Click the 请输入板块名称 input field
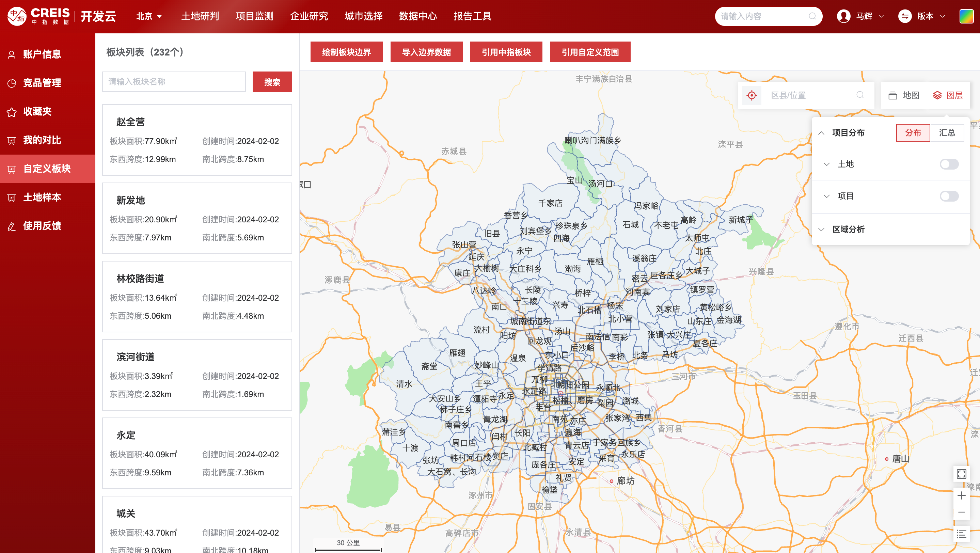Image resolution: width=980 pixels, height=553 pixels. 174,82
